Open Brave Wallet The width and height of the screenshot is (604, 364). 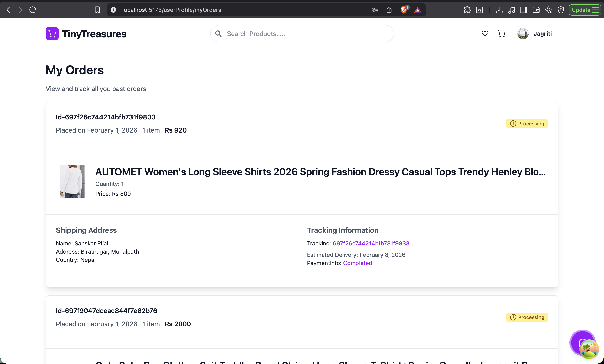536,10
